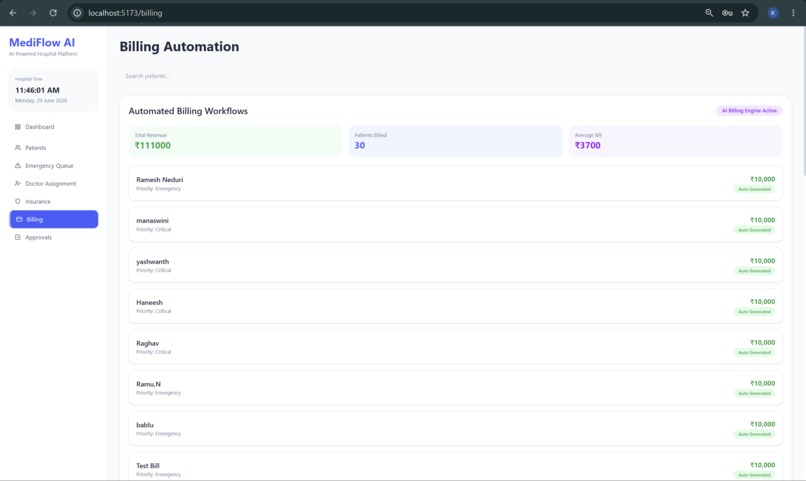
Task: Click the Patients people icon
Action: tap(18, 147)
